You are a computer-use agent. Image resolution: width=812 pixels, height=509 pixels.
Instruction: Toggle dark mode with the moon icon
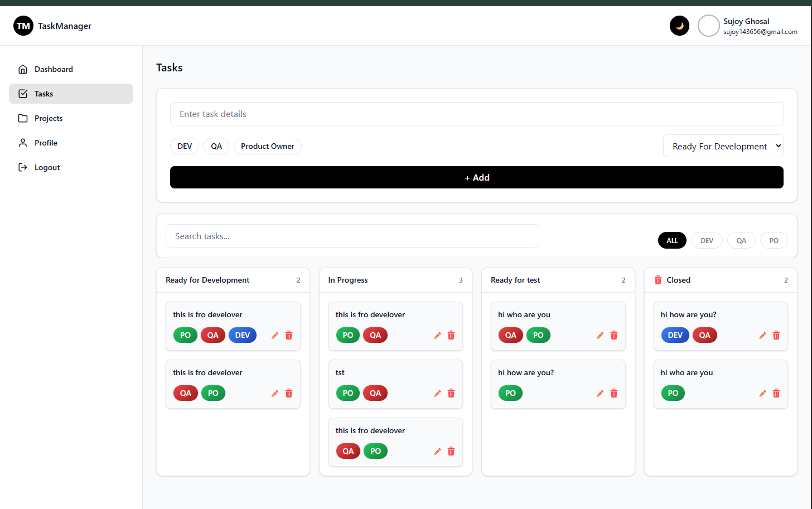click(679, 25)
